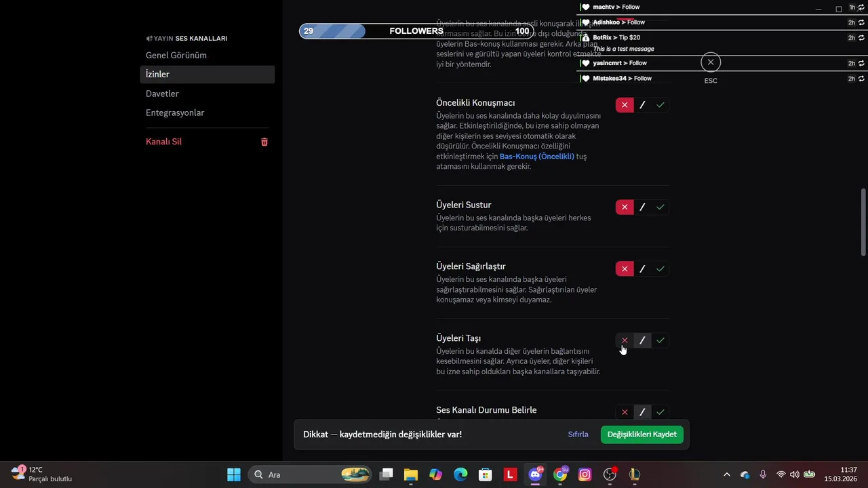Click the permissions page vertical scrollbar
The image size is (868, 488).
coord(863,222)
